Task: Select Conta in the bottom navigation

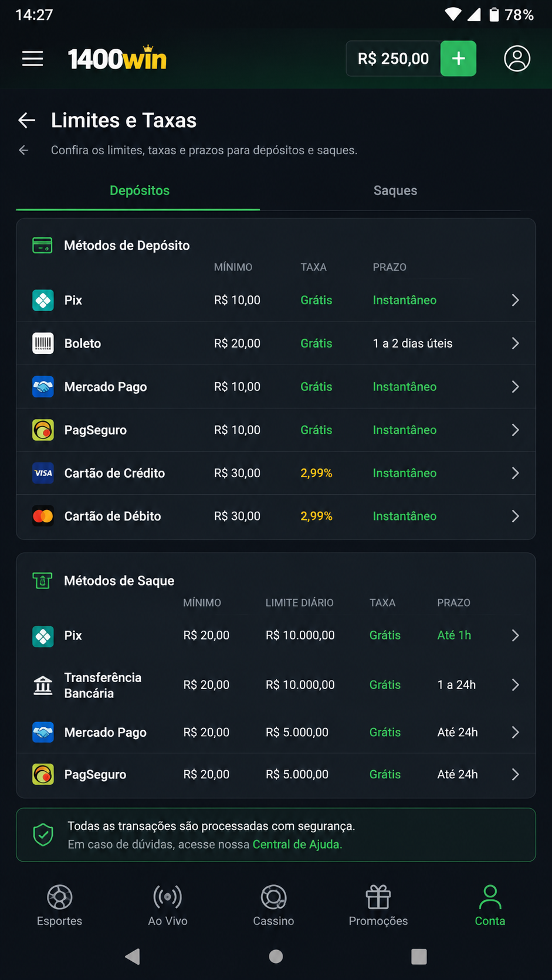Action: pyautogui.click(x=490, y=906)
